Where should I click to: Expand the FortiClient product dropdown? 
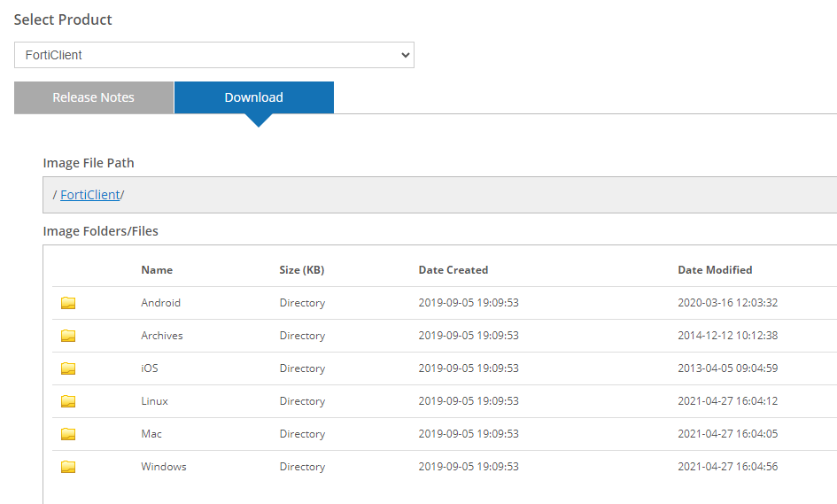tap(214, 55)
